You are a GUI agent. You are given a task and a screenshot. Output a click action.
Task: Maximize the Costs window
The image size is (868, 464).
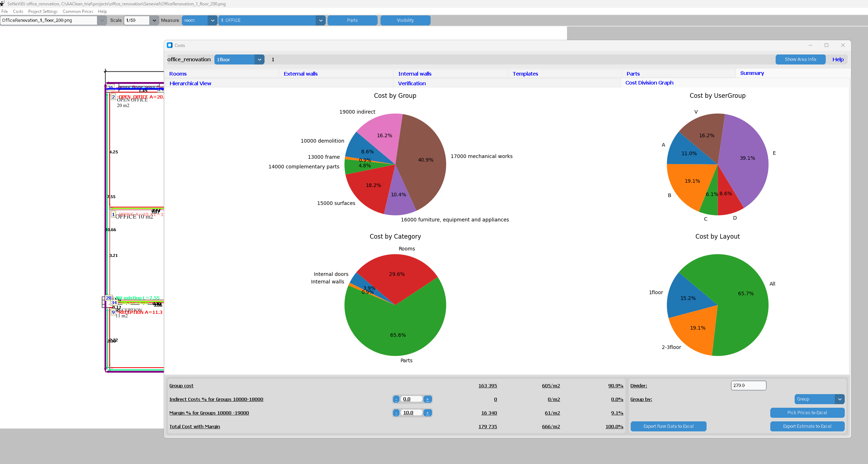(x=826, y=45)
